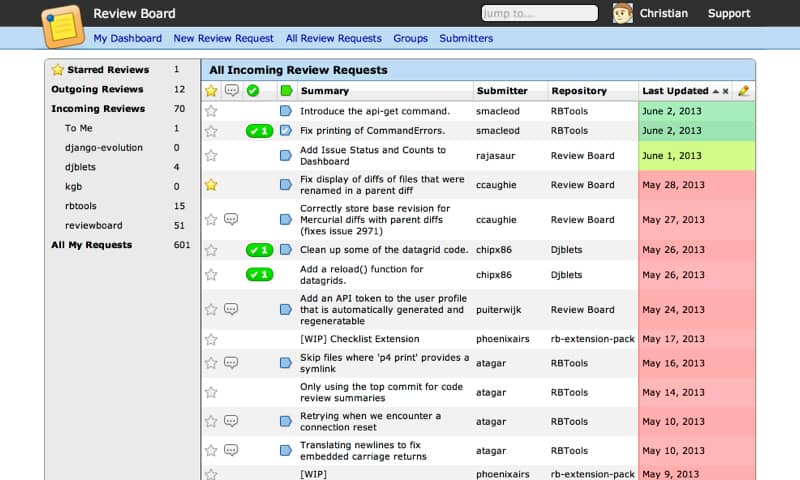Open My Dashboard in navigation bar

pyautogui.click(x=128, y=38)
